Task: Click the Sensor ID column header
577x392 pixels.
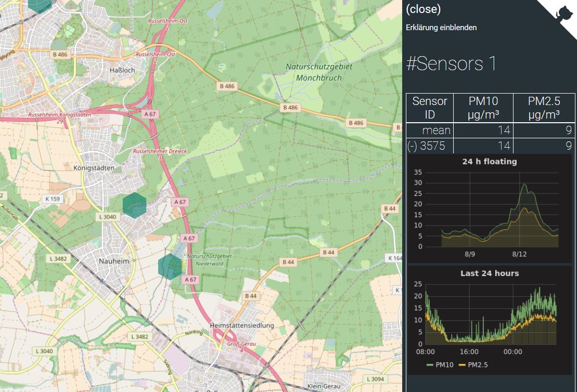Action: (430, 108)
